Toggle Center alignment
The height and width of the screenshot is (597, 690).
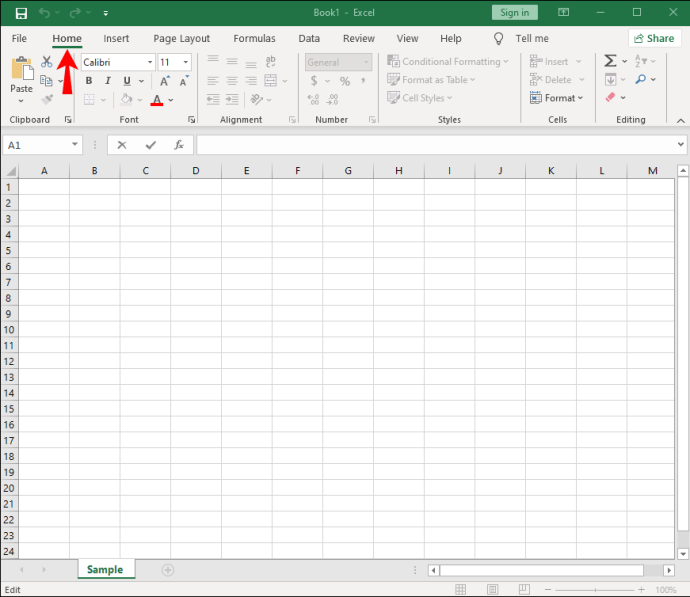point(232,81)
